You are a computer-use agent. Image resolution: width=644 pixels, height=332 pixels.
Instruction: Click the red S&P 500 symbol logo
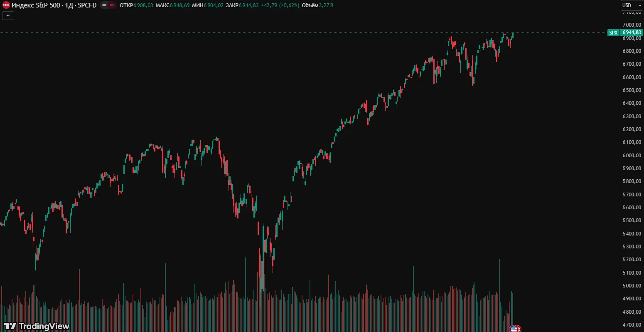coord(6,5)
